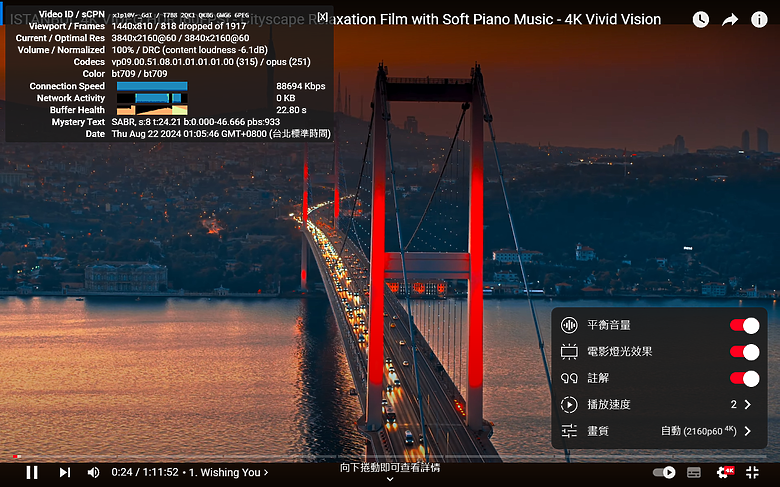780x487 pixels.
Task: Click the '818 dropped of 1917' frames text
Action: coord(203,26)
